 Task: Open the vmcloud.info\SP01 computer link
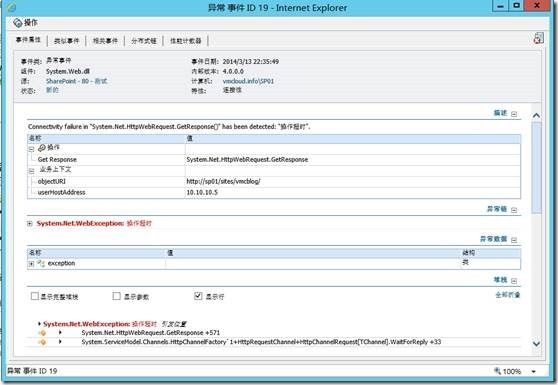click(248, 81)
